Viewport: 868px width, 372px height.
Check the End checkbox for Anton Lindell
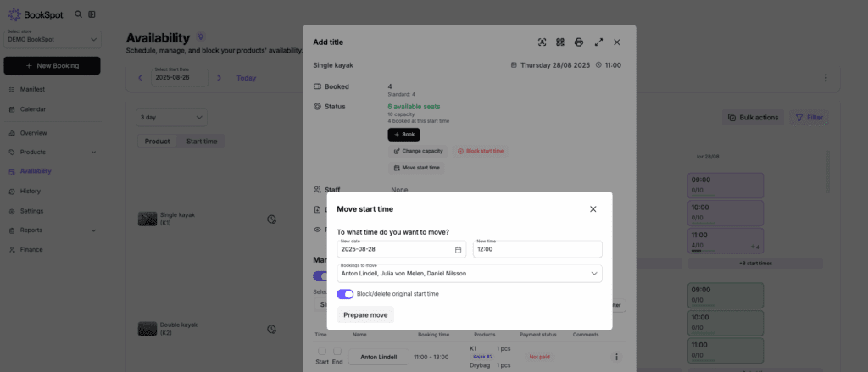click(x=337, y=352)
